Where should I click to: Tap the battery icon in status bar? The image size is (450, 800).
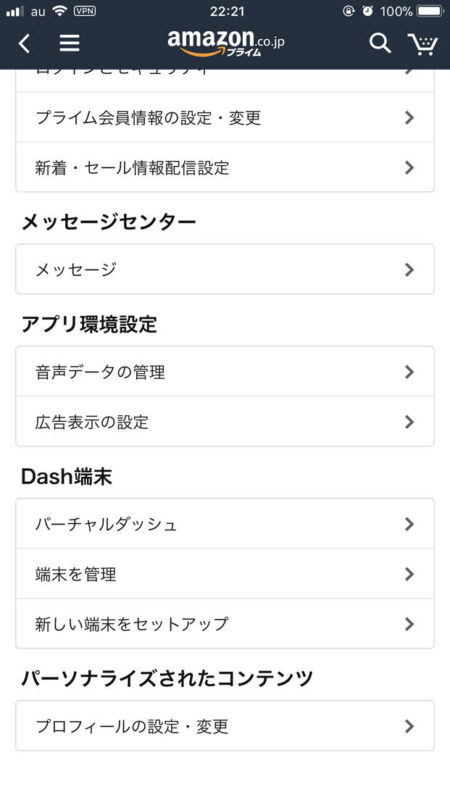[x=431, y=11]
